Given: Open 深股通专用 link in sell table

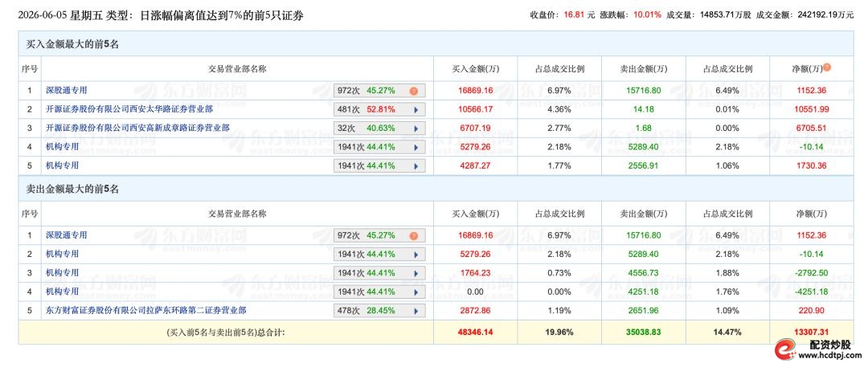Looking at the screenshot, I should (67, 234).
